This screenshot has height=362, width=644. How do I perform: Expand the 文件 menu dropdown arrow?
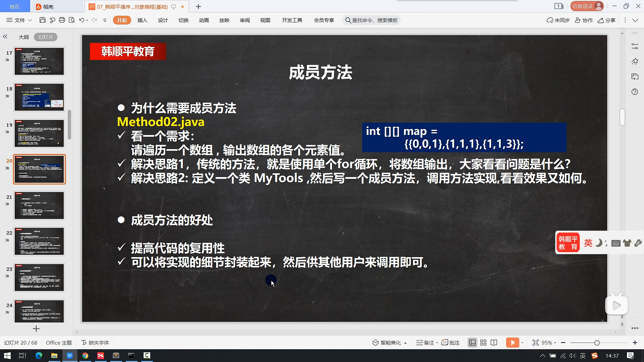coord(30,20)
